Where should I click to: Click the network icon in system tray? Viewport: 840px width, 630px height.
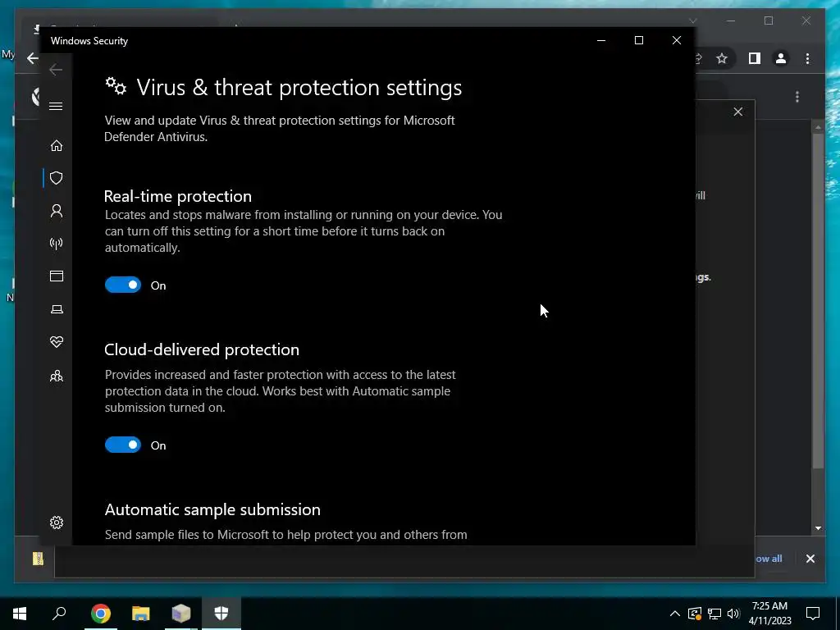[x=714, y=614]
